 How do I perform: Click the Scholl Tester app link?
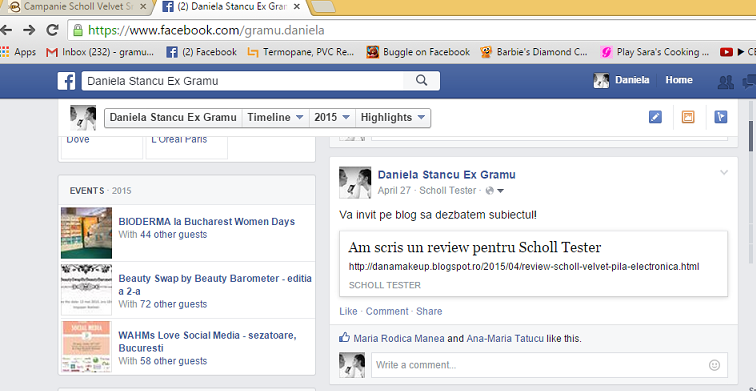click(x=447, y=190)
